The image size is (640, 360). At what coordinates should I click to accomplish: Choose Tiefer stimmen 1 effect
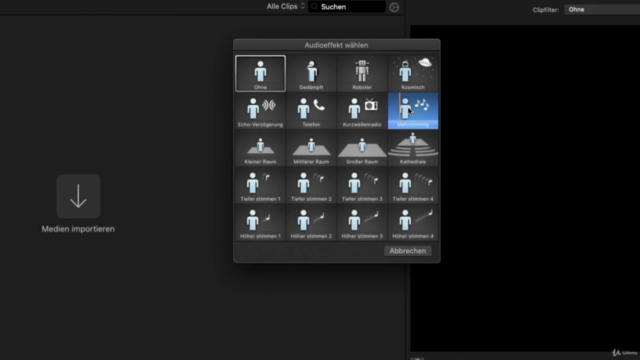[260, 185]
